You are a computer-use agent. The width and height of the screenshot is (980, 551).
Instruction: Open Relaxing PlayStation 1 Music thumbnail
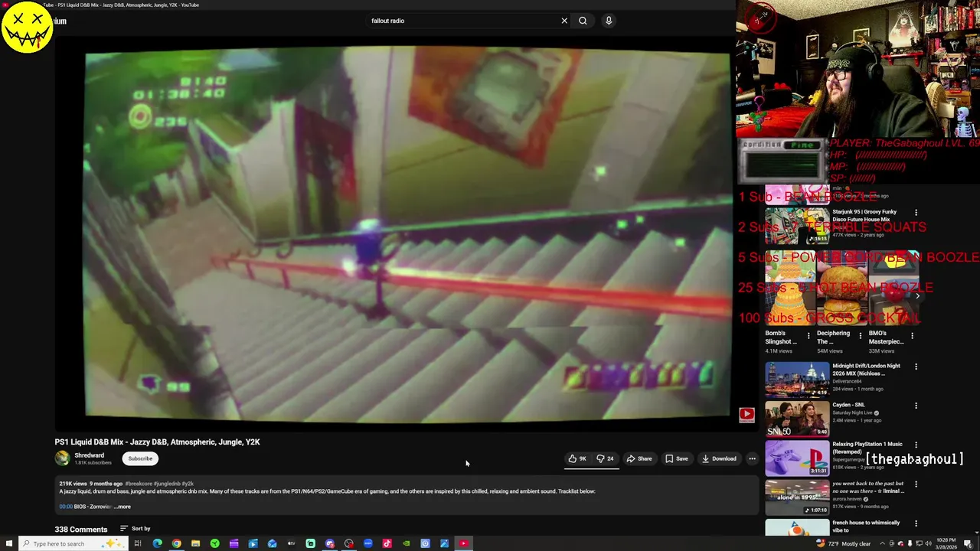(x=797, y=458)
